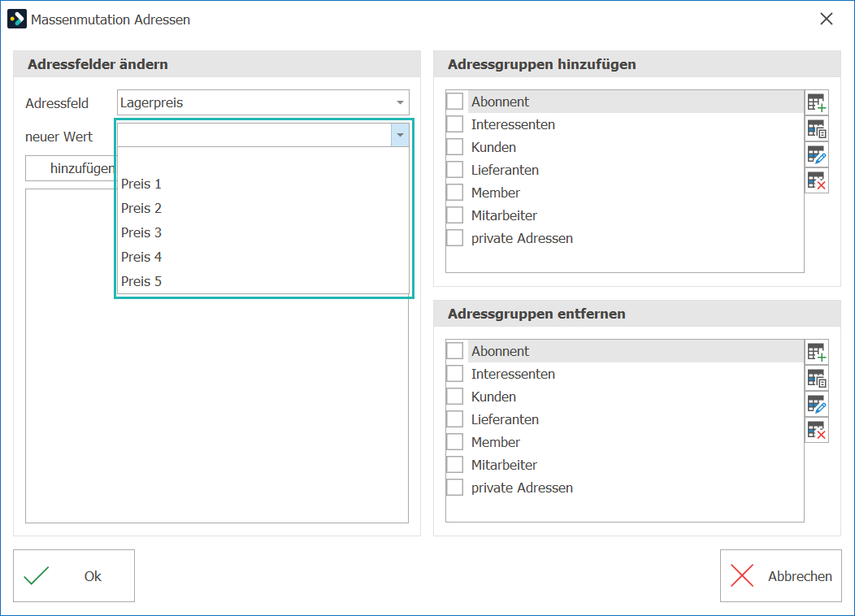The image size is (855, 616).
Task: Select Preis 2 in the dropdown list
Action: pyautogui.click(x=263, y=208)
